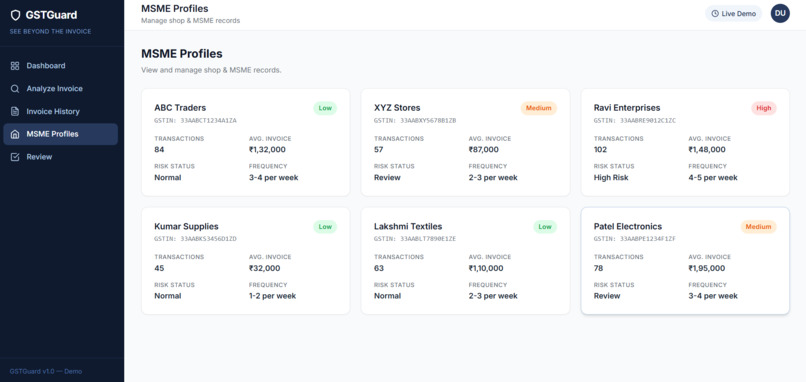Open Invoice History in sidebar
806x382 pixels.
61,111
